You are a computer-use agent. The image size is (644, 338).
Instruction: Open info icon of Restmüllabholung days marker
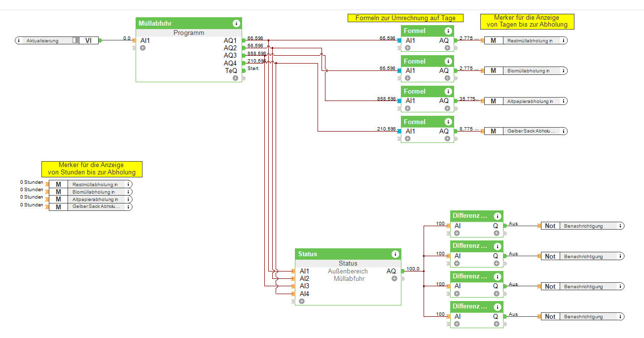563,40
